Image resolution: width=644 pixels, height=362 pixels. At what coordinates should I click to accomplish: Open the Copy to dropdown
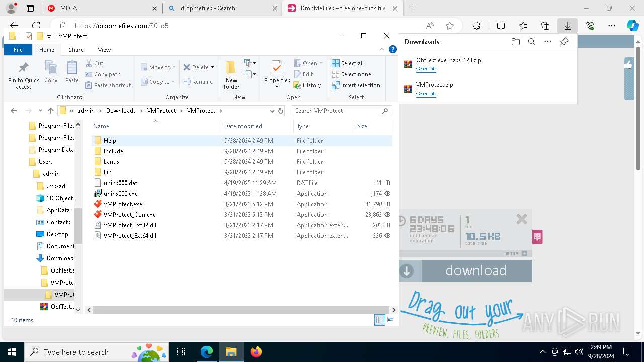pyautogui.click(x=157, y=82)
